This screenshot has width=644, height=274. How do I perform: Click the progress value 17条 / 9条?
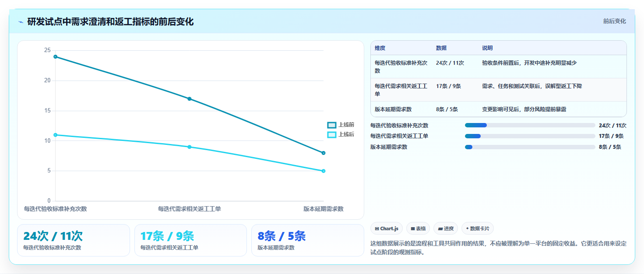611,136
